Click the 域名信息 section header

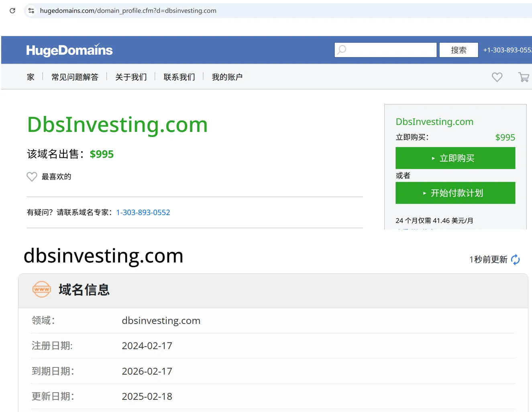pos(84,290)
